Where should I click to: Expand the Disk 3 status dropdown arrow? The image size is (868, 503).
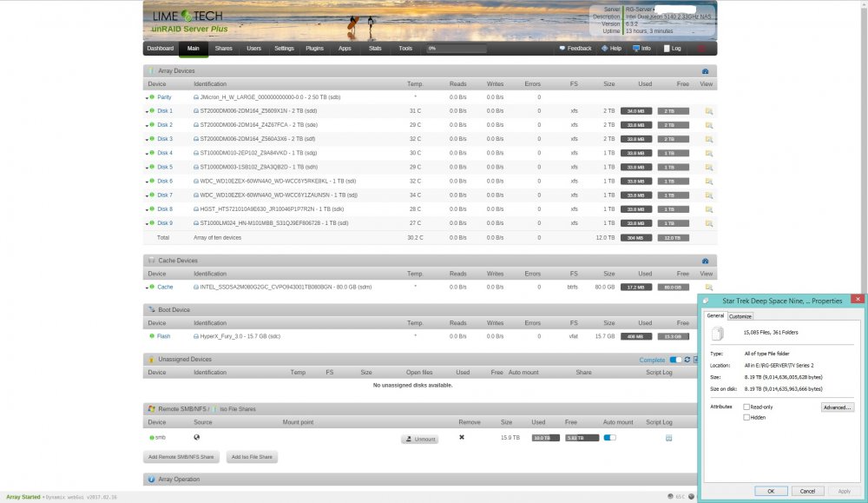tap(148, 140)
